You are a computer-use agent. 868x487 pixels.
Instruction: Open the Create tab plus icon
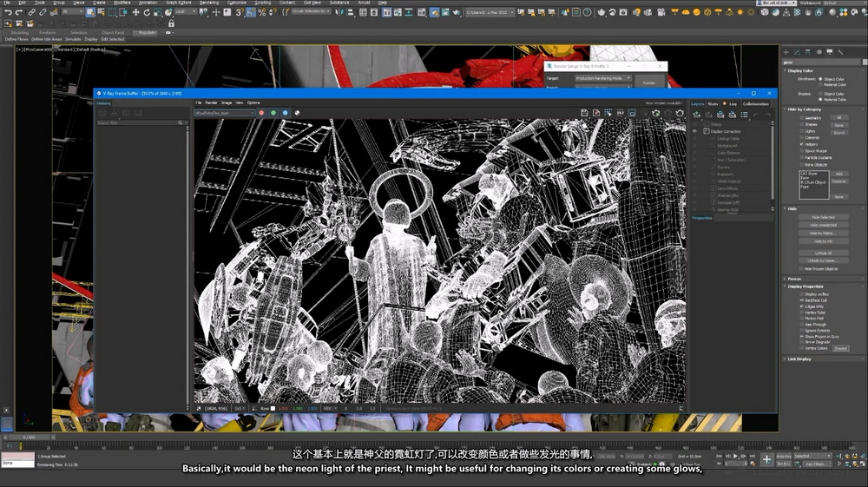pos(786,52)
